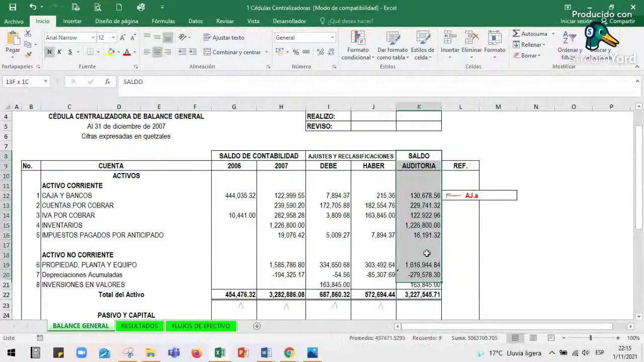Click the Formato condicional button
Image resolution: width=644 pixels, height=362 pixels.
358,46
